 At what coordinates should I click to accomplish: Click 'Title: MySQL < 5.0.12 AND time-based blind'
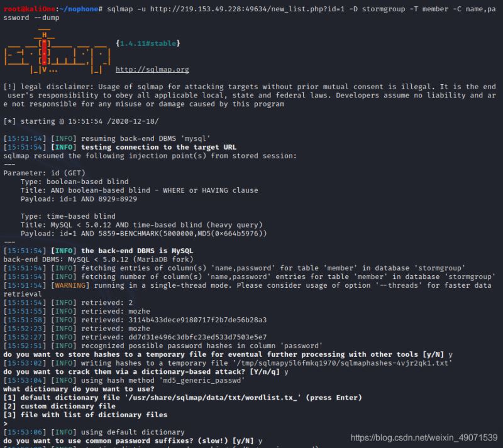(x=141, y=225)
